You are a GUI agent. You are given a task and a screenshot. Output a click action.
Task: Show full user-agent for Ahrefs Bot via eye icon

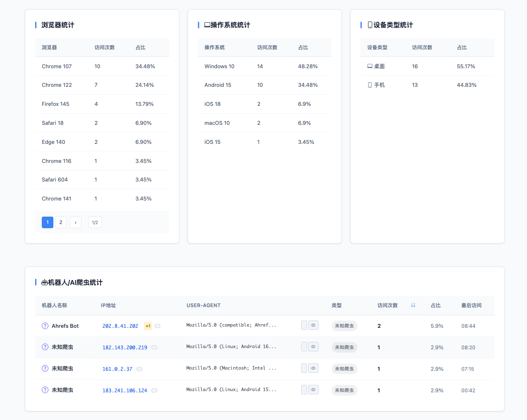pyautogui.click(x=314, y=325)
